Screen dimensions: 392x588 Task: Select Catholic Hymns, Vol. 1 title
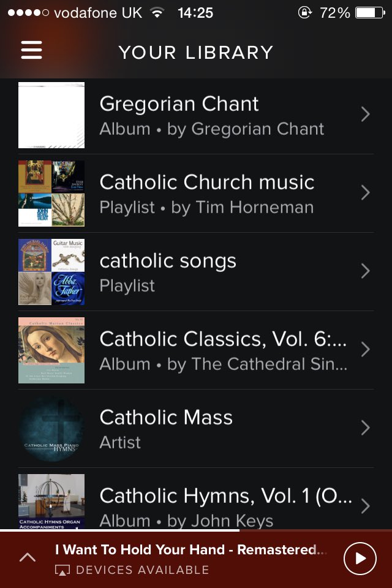(x=226, y=496)
